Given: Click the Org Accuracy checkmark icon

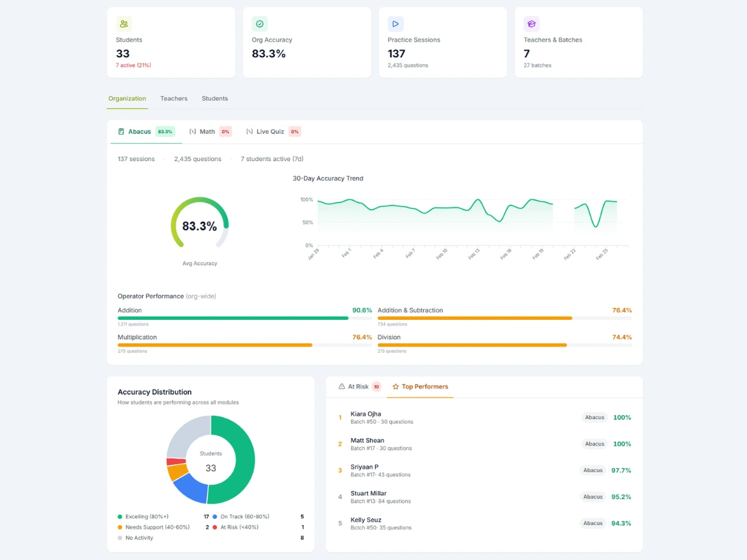Looking at the screenshot, I should 260,24.
